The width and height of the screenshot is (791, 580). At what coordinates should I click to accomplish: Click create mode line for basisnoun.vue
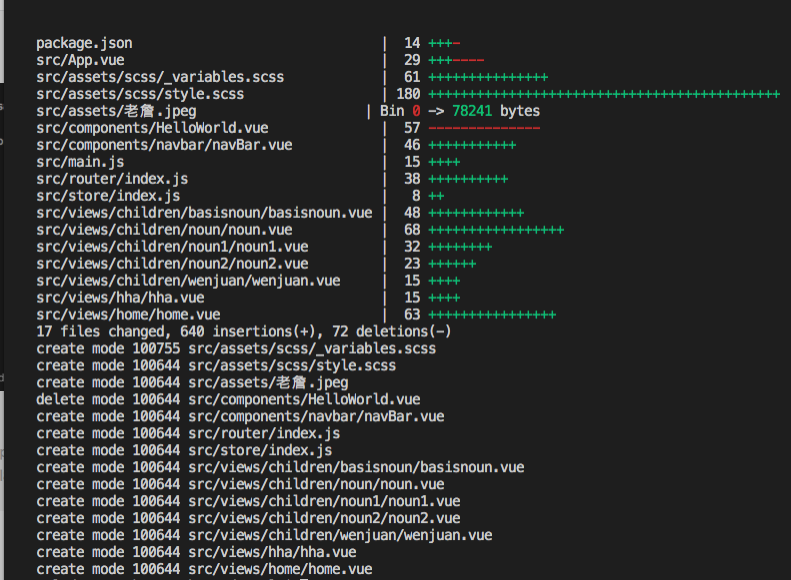[280, 468]
